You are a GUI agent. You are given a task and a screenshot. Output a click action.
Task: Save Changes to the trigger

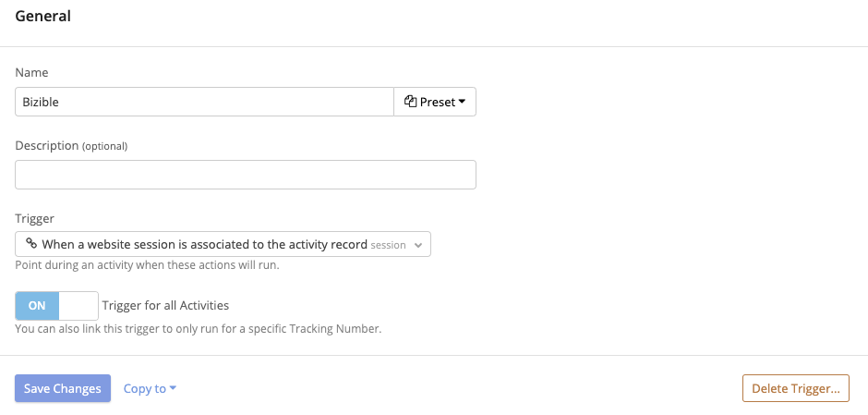[63, 388]
